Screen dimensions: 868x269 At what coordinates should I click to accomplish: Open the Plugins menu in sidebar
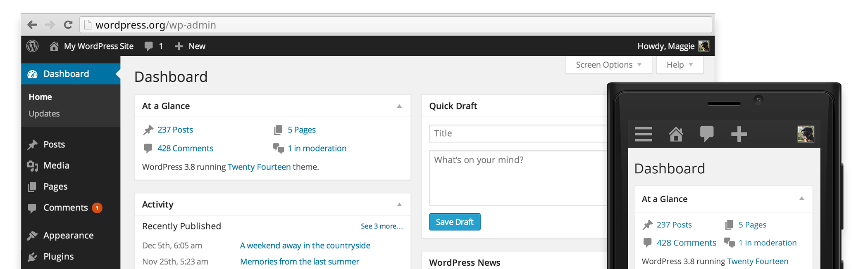[x=58, y=256]
